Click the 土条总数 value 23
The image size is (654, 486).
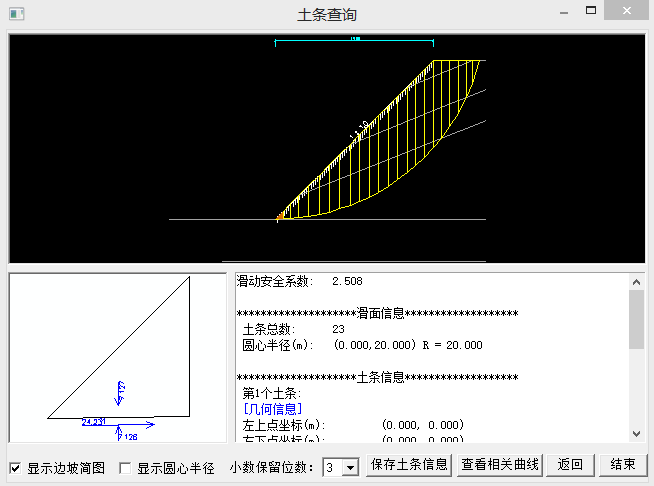click(x=338, y=329)
